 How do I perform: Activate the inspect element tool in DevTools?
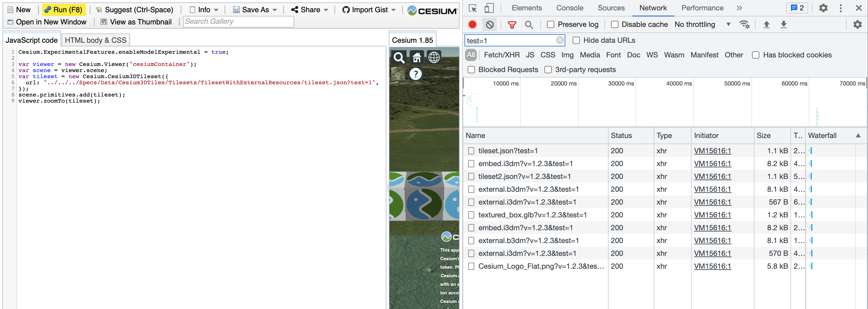(x=472, y=8)
